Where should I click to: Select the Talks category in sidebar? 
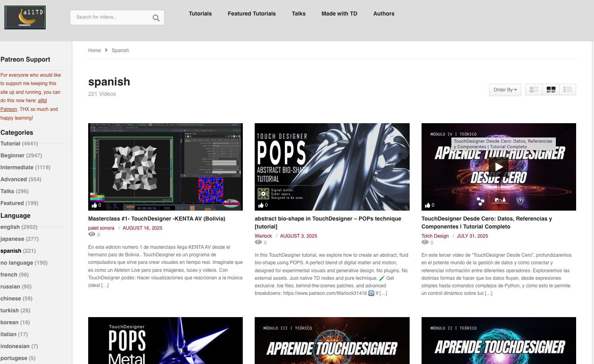pos(14,191)
